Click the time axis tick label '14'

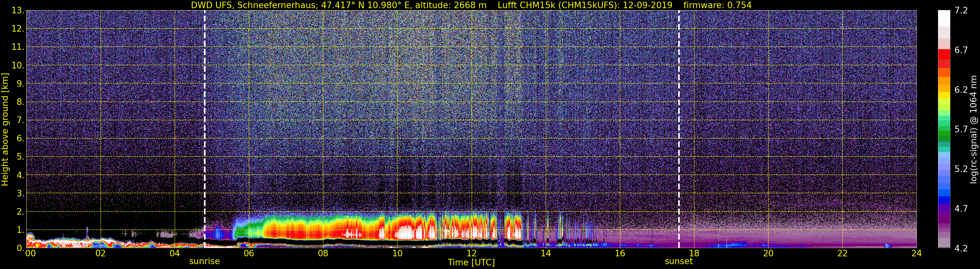545,253
